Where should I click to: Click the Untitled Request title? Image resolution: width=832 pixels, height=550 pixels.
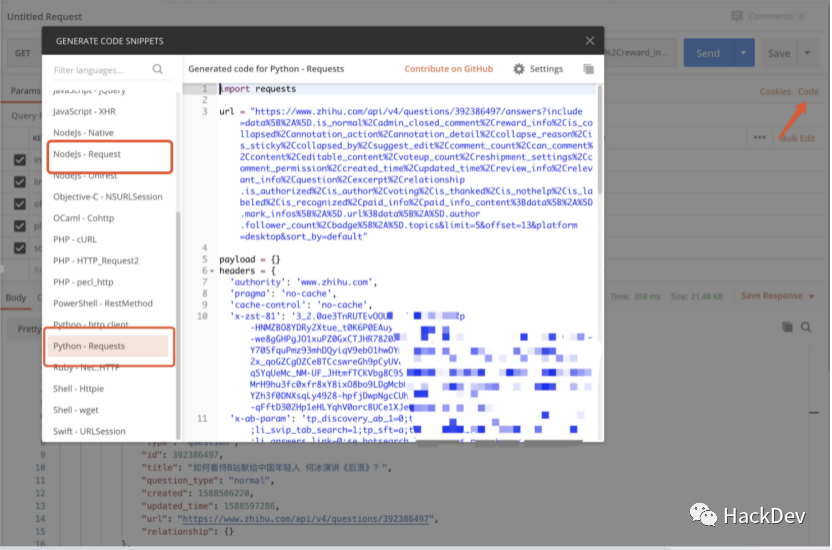(45, 16)
